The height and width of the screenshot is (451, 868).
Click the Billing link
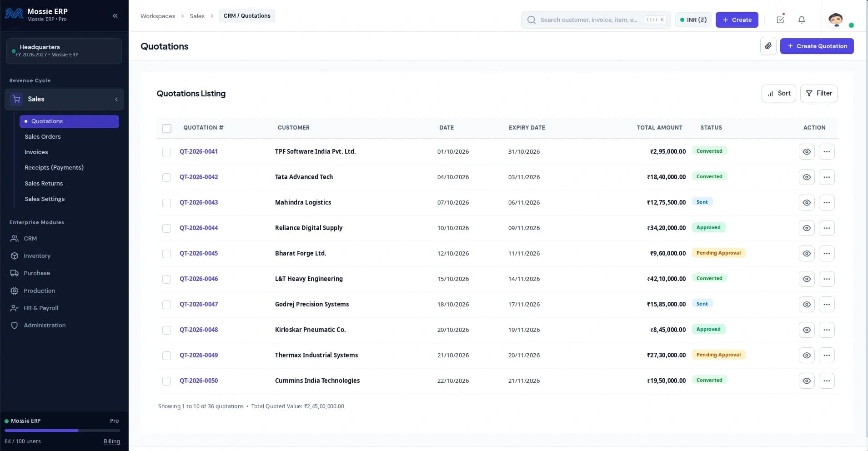coord(112,441)
